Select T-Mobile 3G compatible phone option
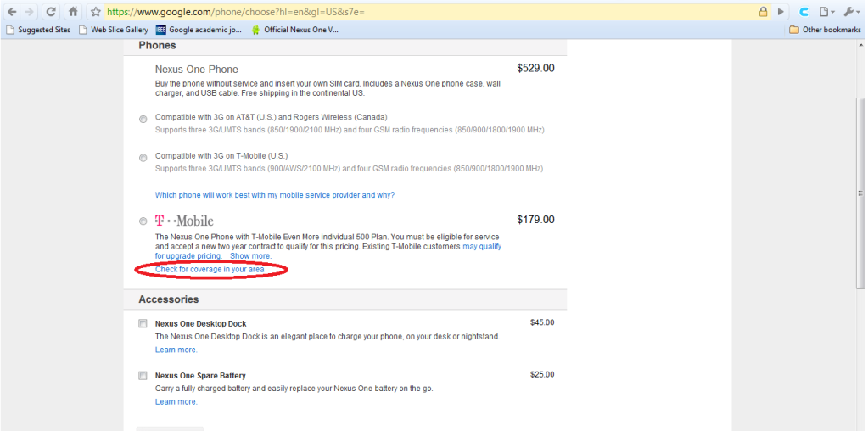The width and height of the screenshot is (868, 431). pyautogui.click(x=143, y=158)
